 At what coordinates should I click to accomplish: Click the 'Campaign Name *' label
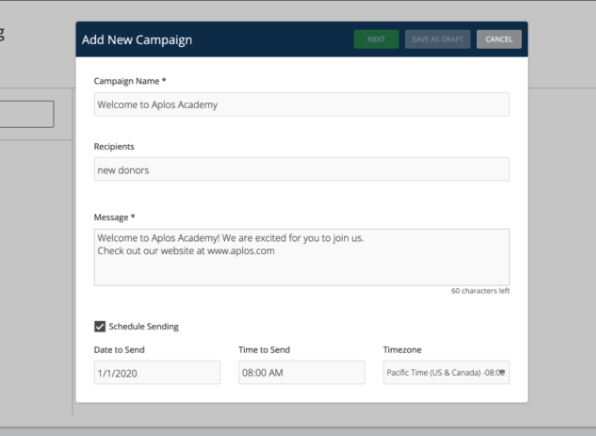point(130,81)
